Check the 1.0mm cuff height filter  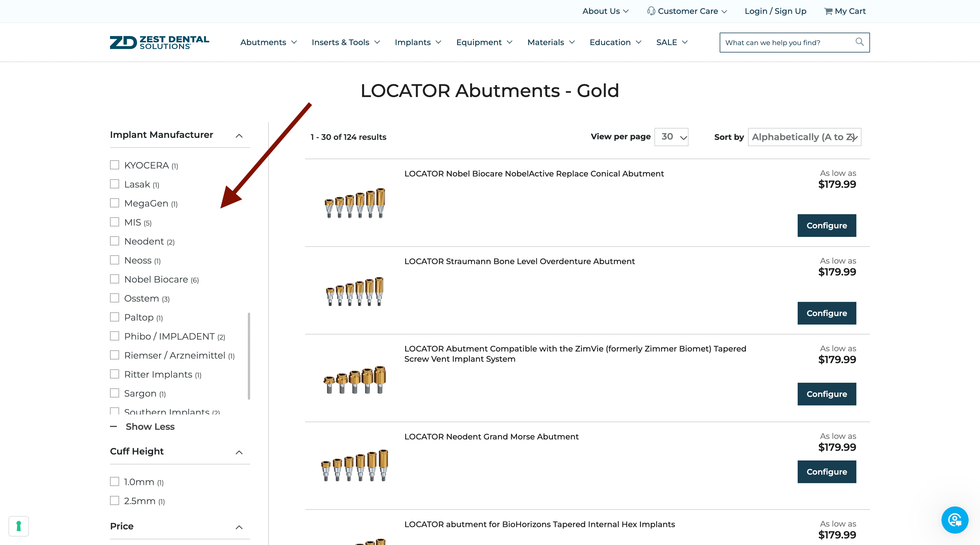[115, 481]
